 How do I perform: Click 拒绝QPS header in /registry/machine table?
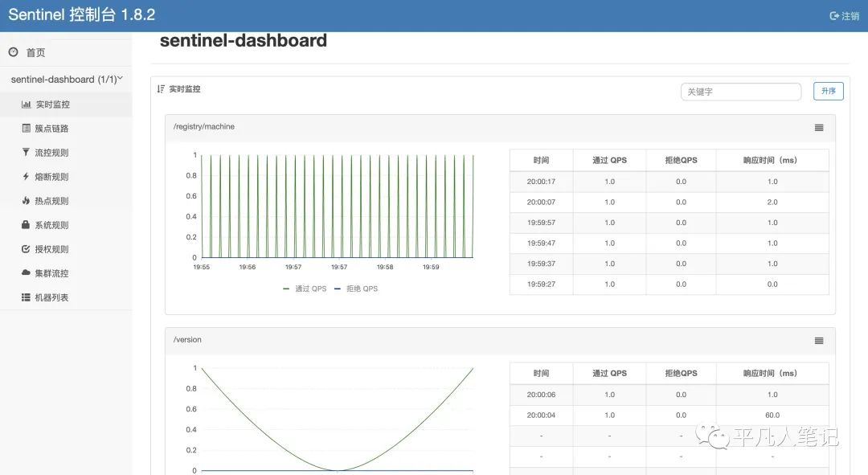[x=681, y=160]
